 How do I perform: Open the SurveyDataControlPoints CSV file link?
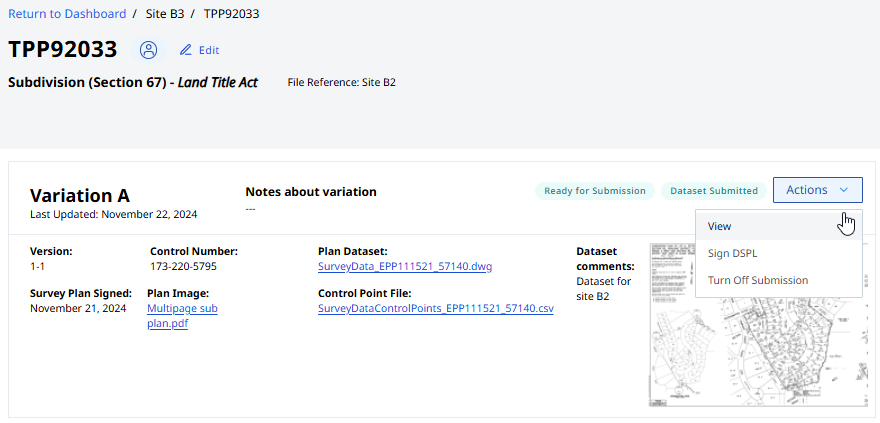point(436,309)
